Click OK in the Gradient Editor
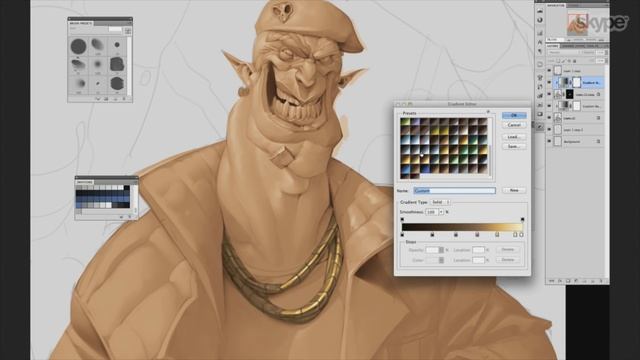The image size is (640, 360). click(x=514, y=116)
